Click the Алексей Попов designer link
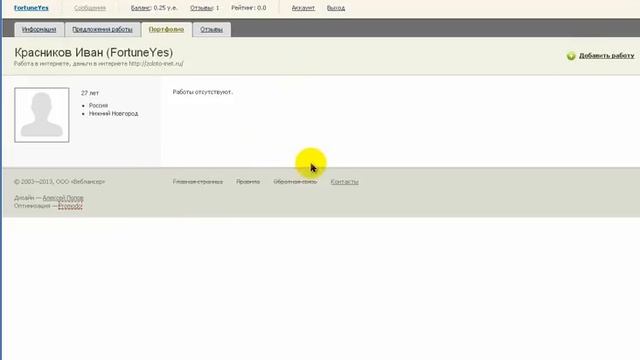This screenshot has height=360, width=640. click(63, 198)
